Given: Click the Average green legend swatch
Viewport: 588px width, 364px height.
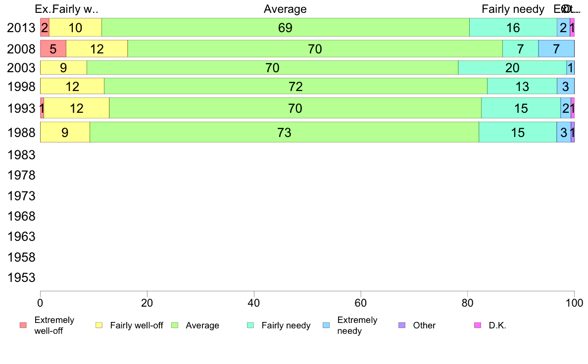Looking at the screenshot, I should (175, 325).
